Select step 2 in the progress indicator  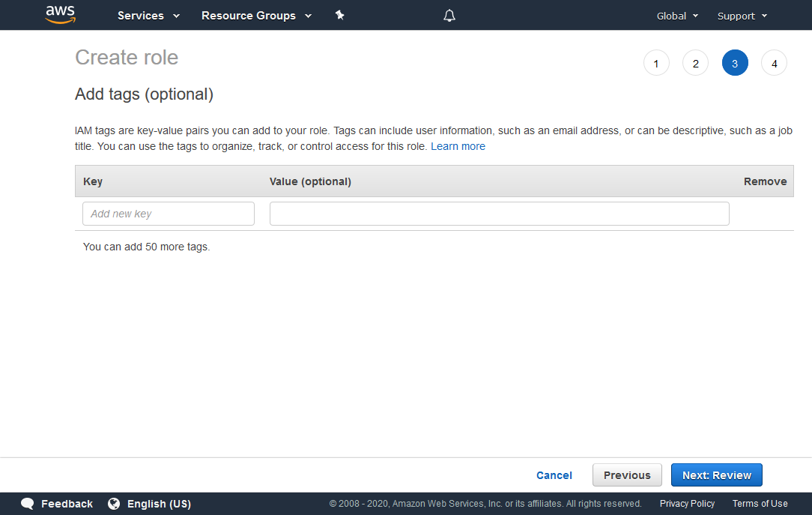coord(695,63)
